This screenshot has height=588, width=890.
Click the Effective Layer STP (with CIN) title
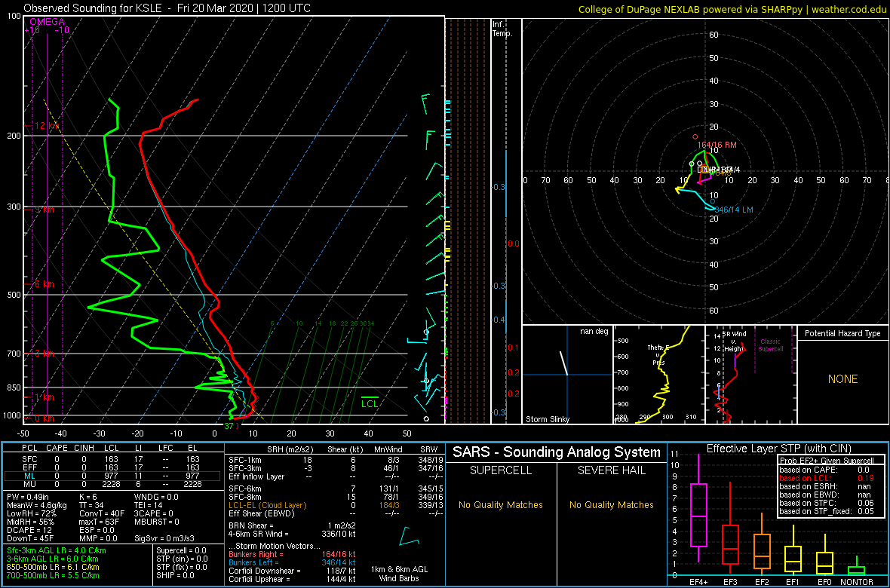pos(778,449)
